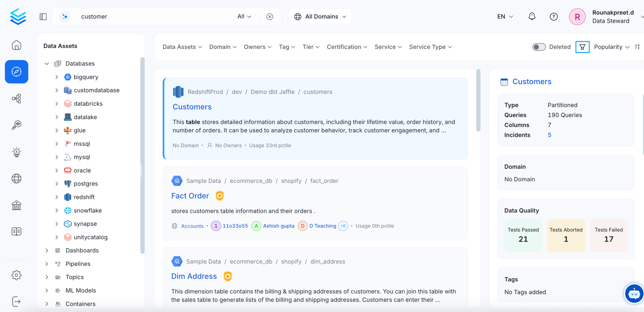The width and height of the screenshot is (644, 312).
Task: Open the Explore compass icon in sidebar
Action: coord(16,72)
